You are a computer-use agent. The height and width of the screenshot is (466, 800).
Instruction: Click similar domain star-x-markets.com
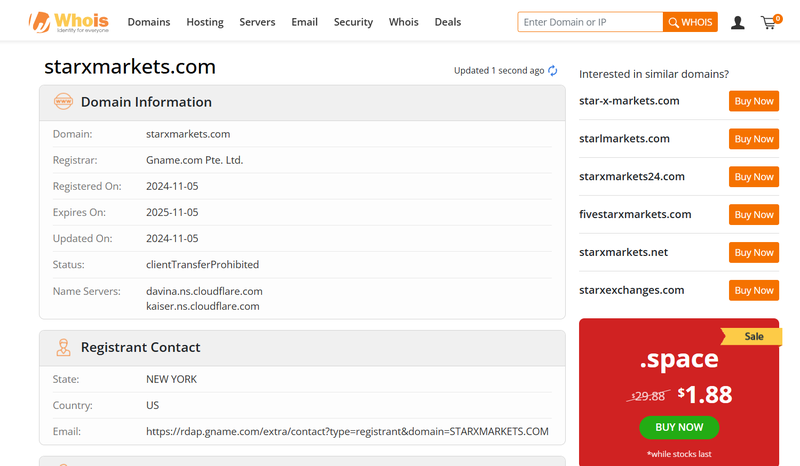coord(629,101)
